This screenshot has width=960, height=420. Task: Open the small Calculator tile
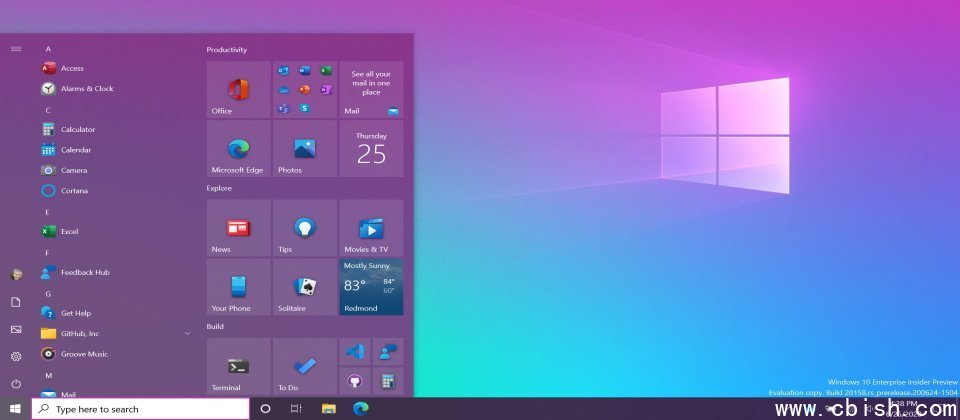(388, 381)
